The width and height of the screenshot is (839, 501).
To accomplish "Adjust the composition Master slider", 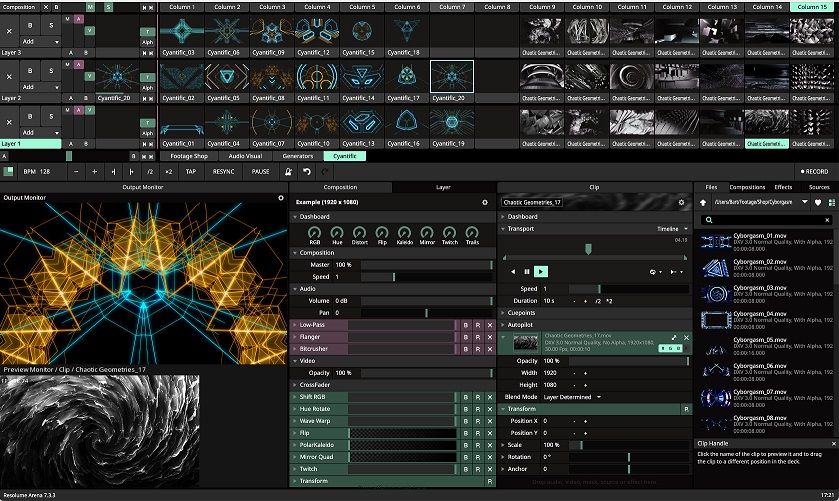I will [x=426, y=265].
